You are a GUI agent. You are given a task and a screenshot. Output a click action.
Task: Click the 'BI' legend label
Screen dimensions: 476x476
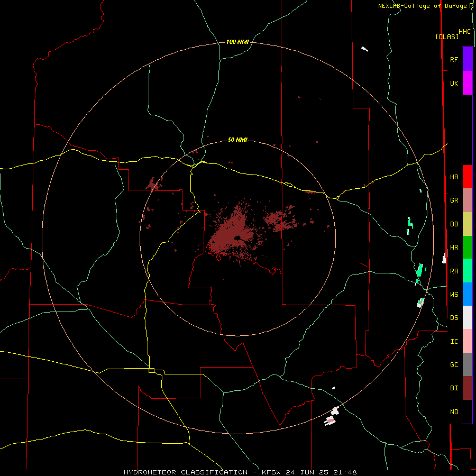(x=454, y=388)
